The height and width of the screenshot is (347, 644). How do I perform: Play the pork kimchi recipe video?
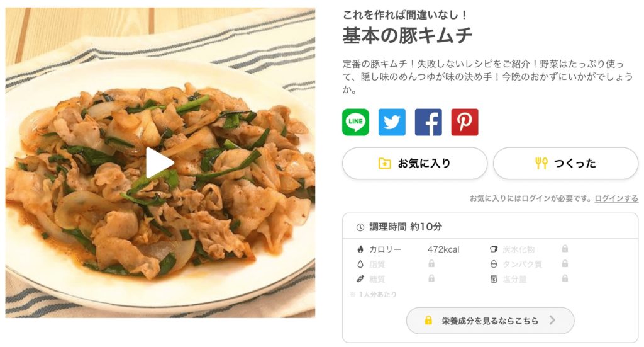[x=160, y=163]
